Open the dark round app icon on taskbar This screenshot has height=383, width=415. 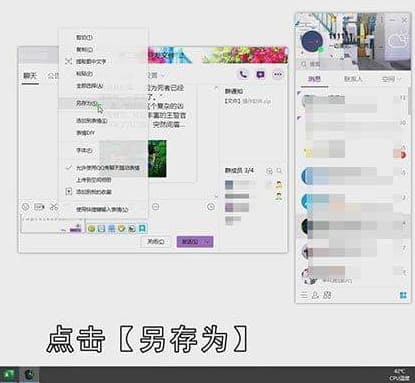pyautogui.click(x=29, y=375)
